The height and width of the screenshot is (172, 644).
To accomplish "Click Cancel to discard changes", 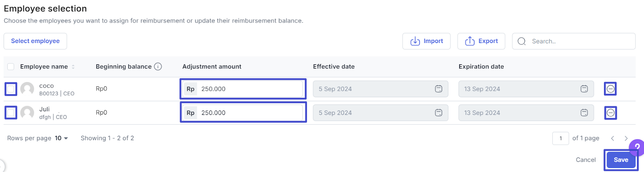I will pos(586,160).
